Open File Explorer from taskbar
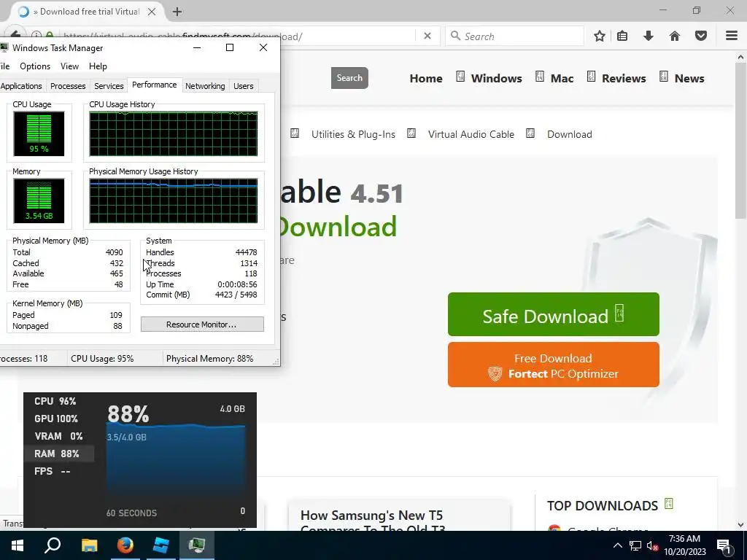 click(x=89, y=545)
